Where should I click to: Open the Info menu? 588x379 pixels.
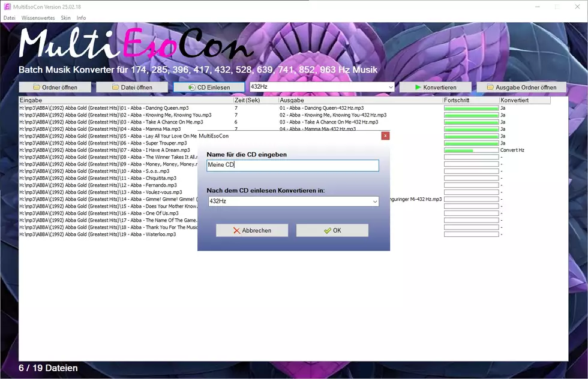(81, 17)
